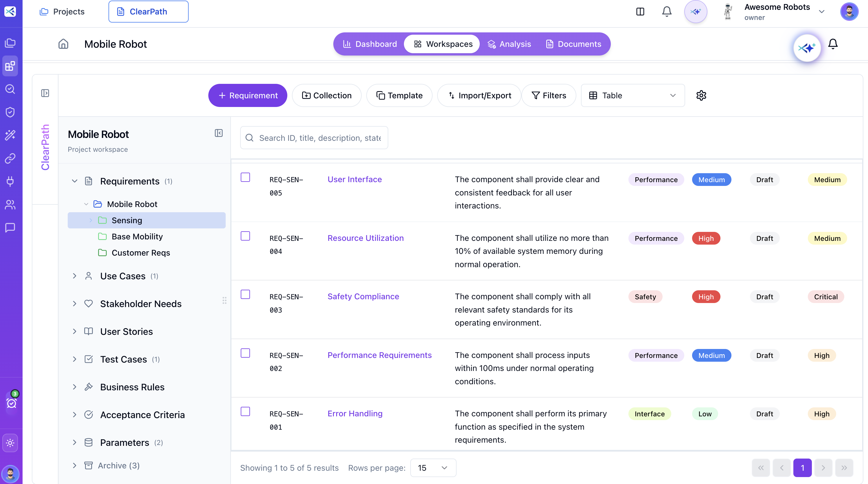The image size is (868, 484).
Task: Open the Rows per page dropdown
Action: pos(433,468)
